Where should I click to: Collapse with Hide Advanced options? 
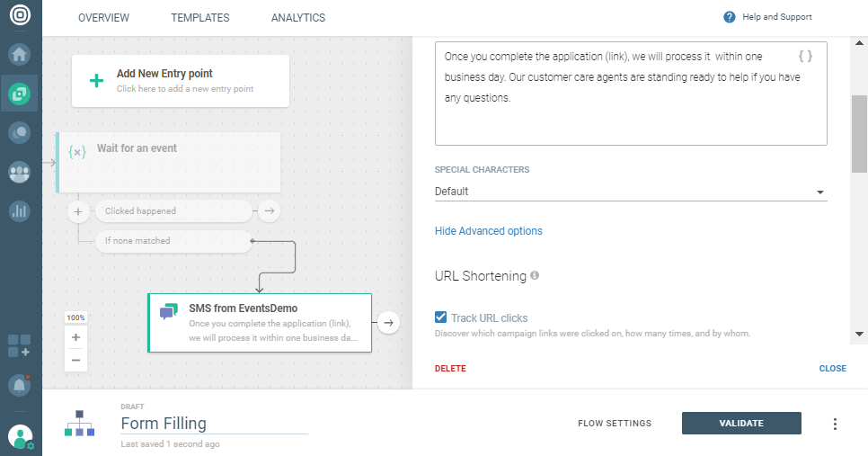pos(488,231)
